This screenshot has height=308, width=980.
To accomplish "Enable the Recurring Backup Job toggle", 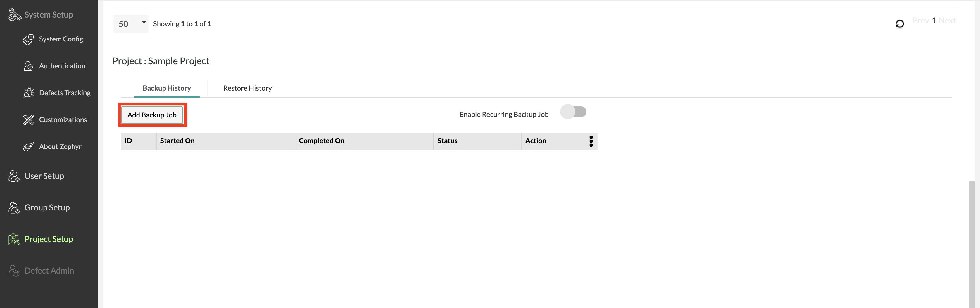I will pyautogui.click(x=573, y=112).
